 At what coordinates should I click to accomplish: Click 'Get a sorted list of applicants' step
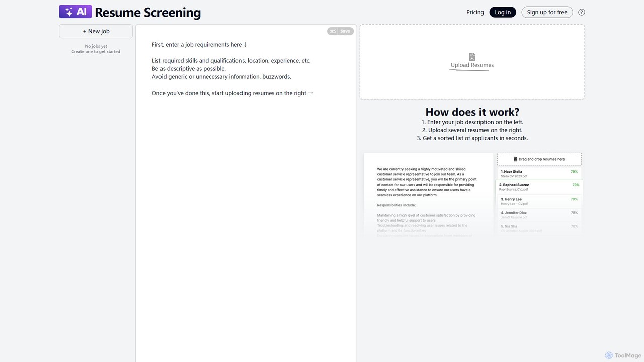pos(472,138)
